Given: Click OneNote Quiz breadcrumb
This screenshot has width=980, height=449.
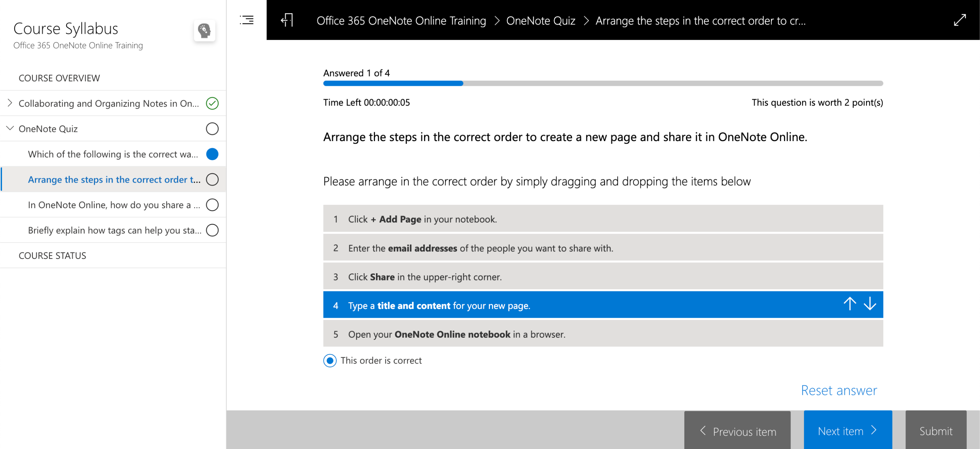Looking at the screenshot, I should coord(540,20).
